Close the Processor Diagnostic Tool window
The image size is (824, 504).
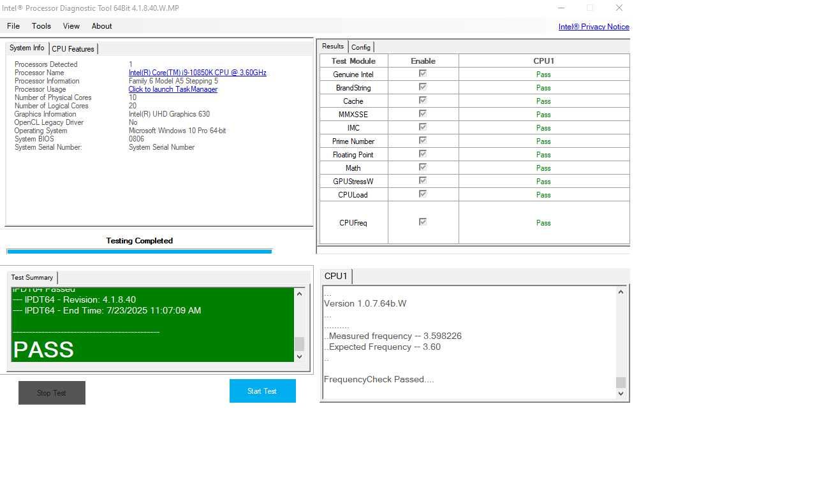[619, 8]
